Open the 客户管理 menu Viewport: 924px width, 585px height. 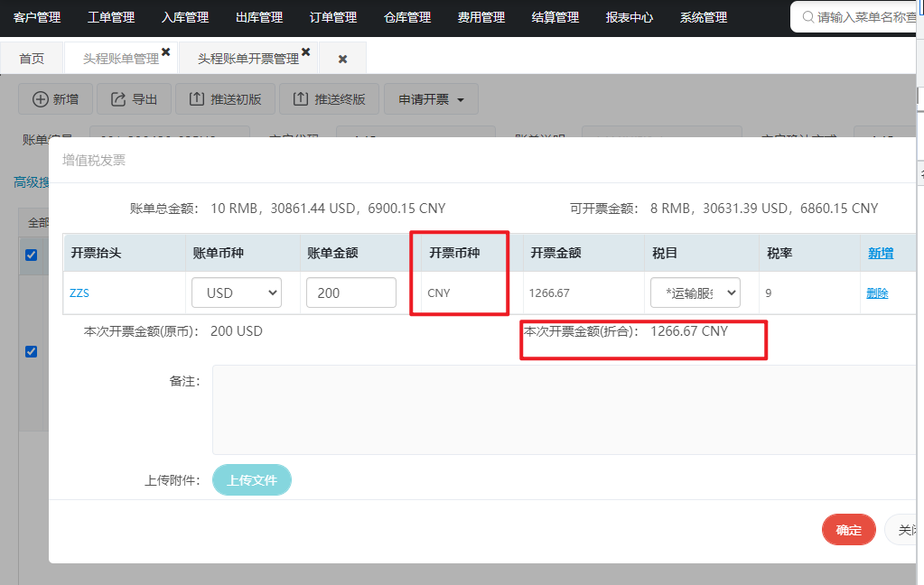point(36,18)
